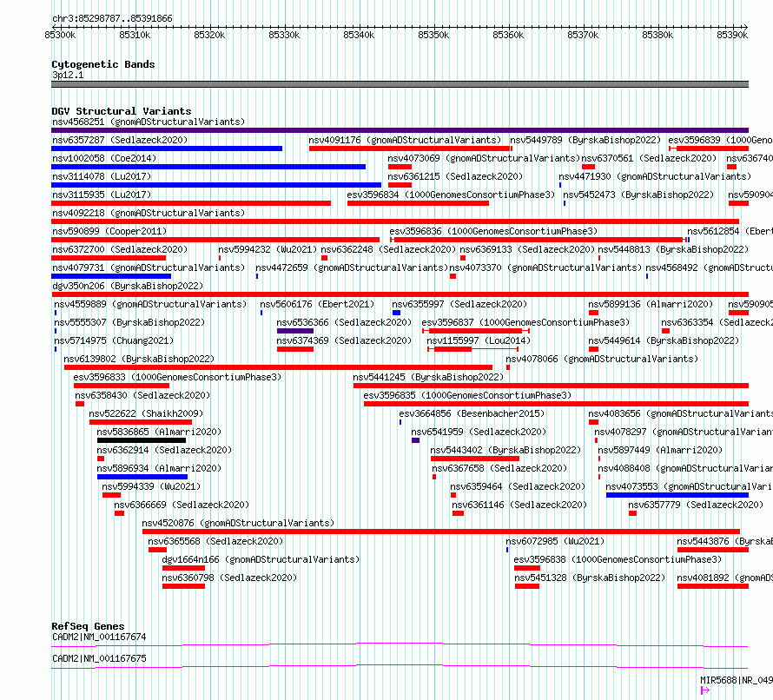The image size is (773, 700).
Task: Click the dgv1664n166 gnomAD label
Action: (x=261, y=559)
